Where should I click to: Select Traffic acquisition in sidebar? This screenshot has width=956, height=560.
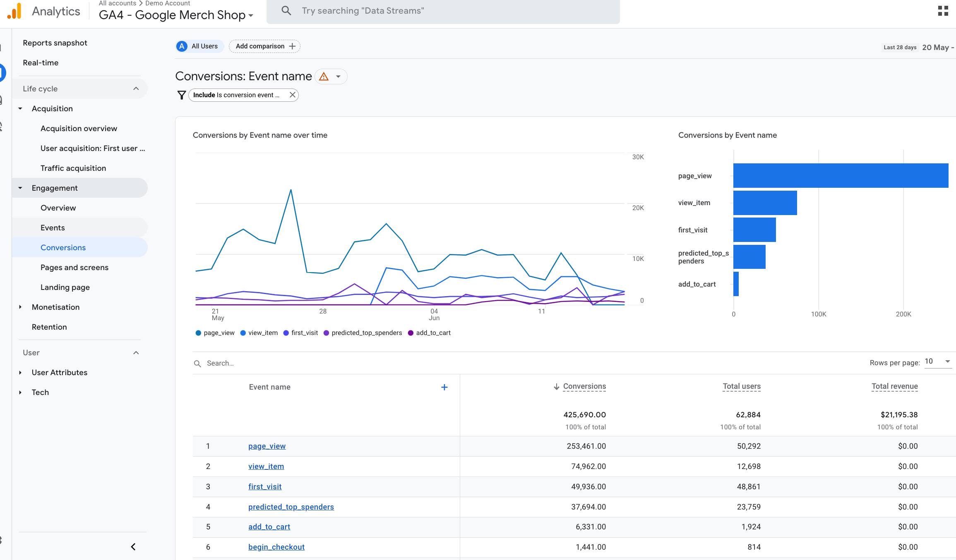click(x=73, y=168)
